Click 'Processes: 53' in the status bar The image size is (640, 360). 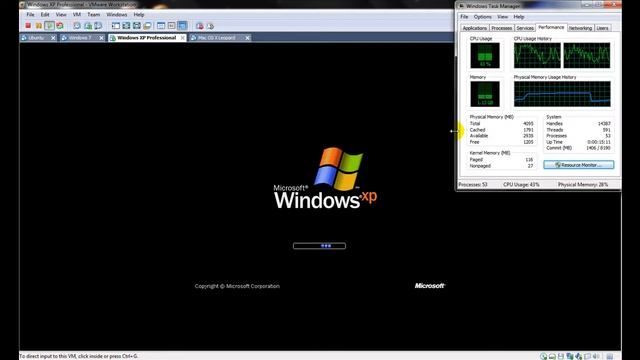473,184
